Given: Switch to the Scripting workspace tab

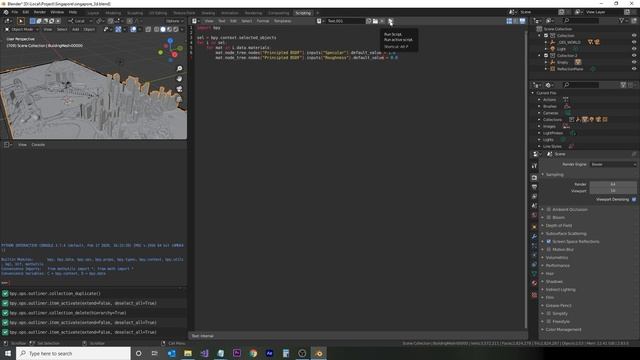Looking at the screenshot, I should click(303, 13).
